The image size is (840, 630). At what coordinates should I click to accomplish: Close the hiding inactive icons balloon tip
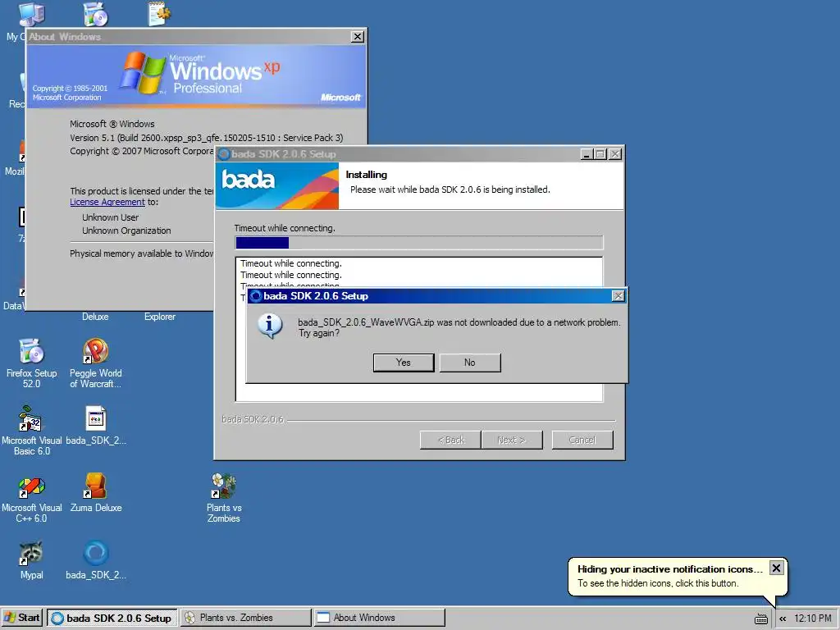[776, 568]
